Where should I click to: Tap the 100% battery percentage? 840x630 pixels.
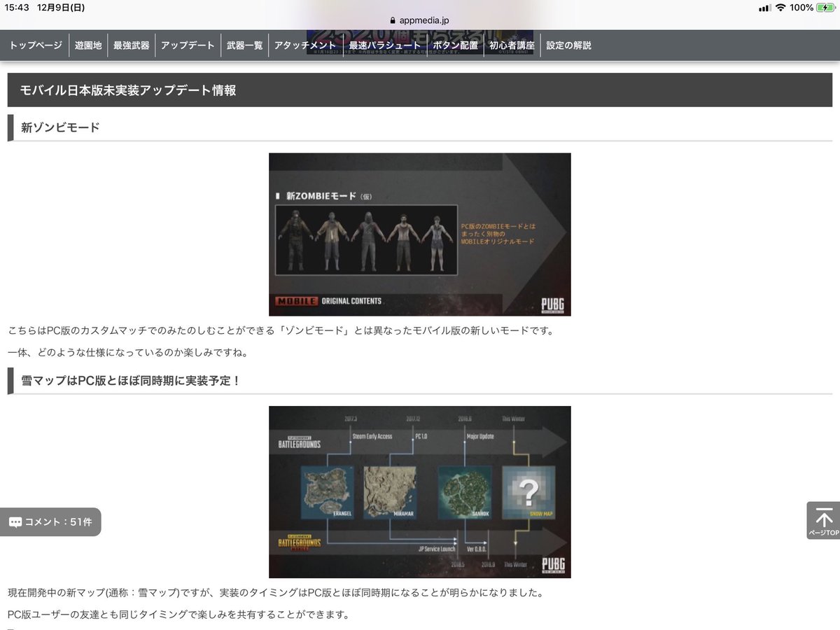(801, 8)
